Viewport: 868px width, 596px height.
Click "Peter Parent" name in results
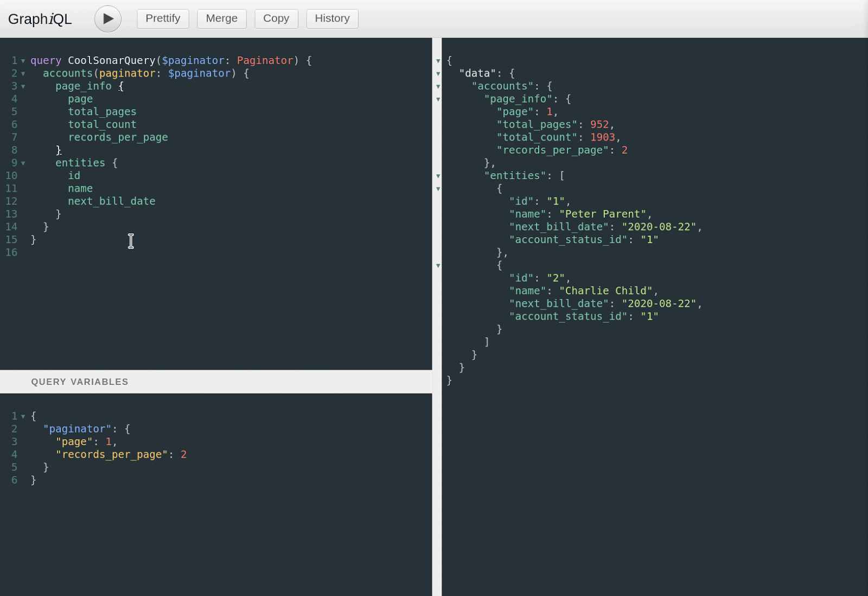click(x=603, y=214)
